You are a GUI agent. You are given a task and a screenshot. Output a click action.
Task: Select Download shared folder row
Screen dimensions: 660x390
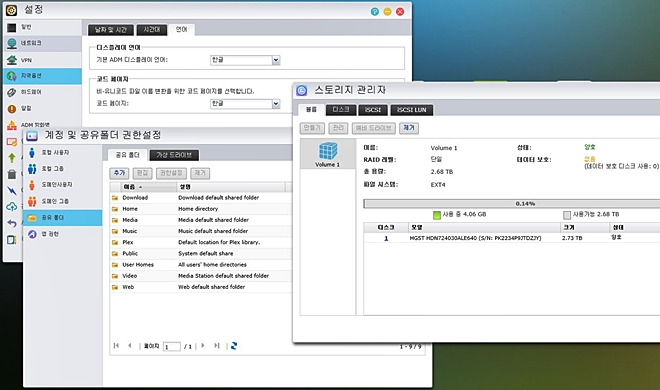coord(201,198)
